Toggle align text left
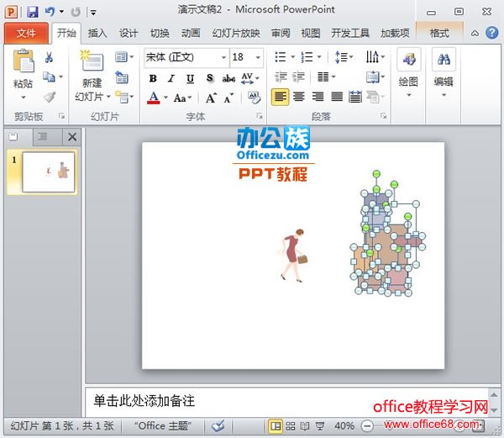This screenshot has height=438, width=504. (281, 97)
